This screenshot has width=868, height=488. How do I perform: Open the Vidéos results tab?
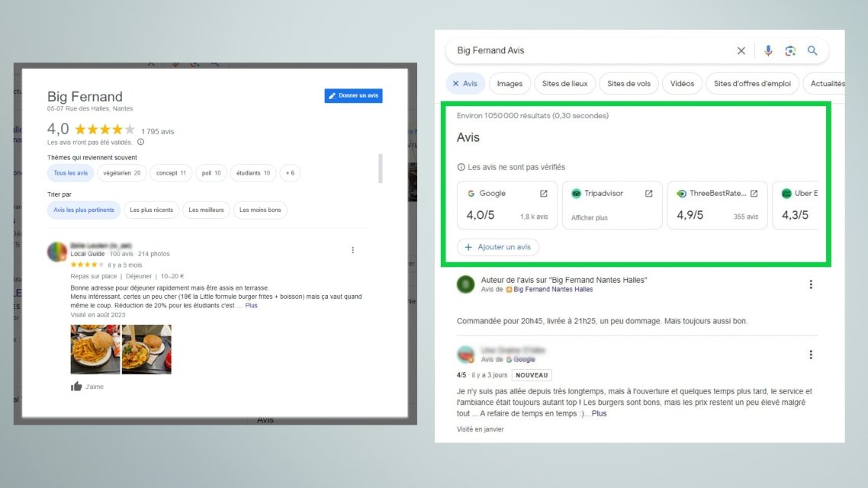682,83
